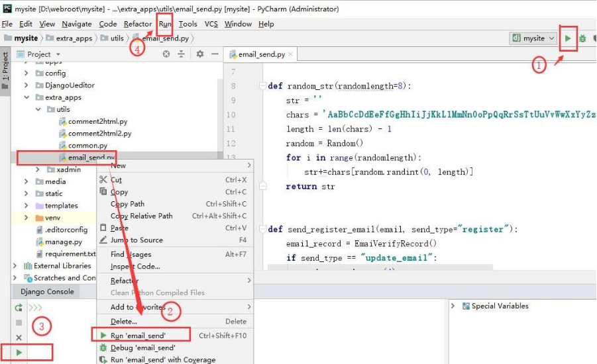597x364 pixels.
Task: Click the mysite breadcrumb
Action: [21, 38]
